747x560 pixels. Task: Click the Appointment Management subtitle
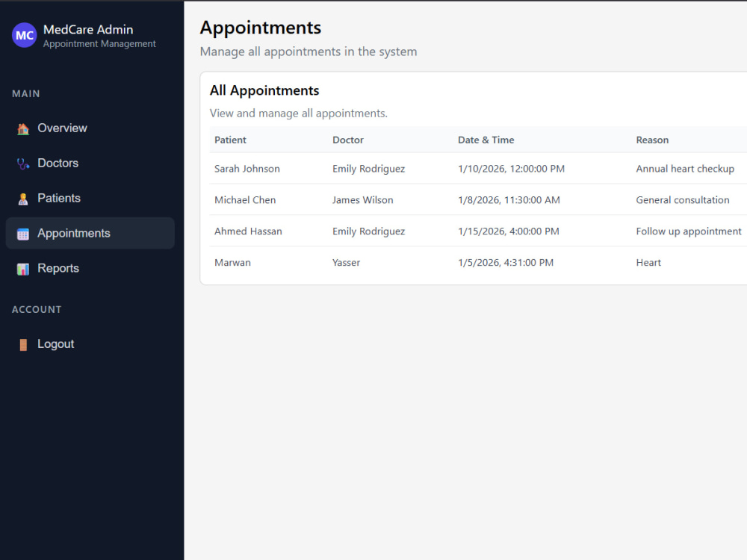pos(99,44)
